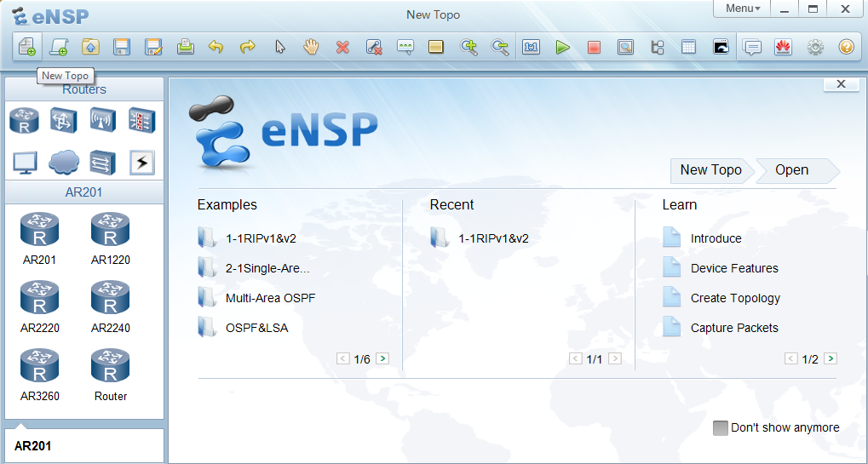The width and height of the screenshot is (868, 464).
Task: Start devices with green play icon
Action: [562, 47]
